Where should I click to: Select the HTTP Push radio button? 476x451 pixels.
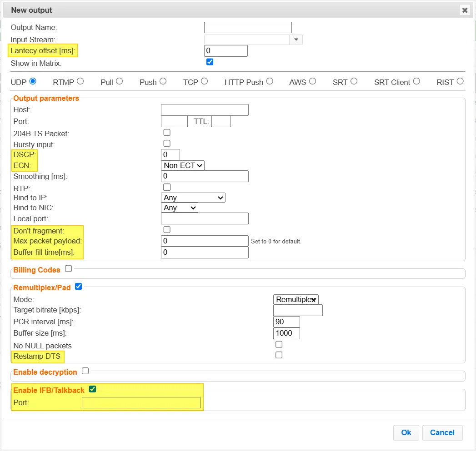coord(270,81)
